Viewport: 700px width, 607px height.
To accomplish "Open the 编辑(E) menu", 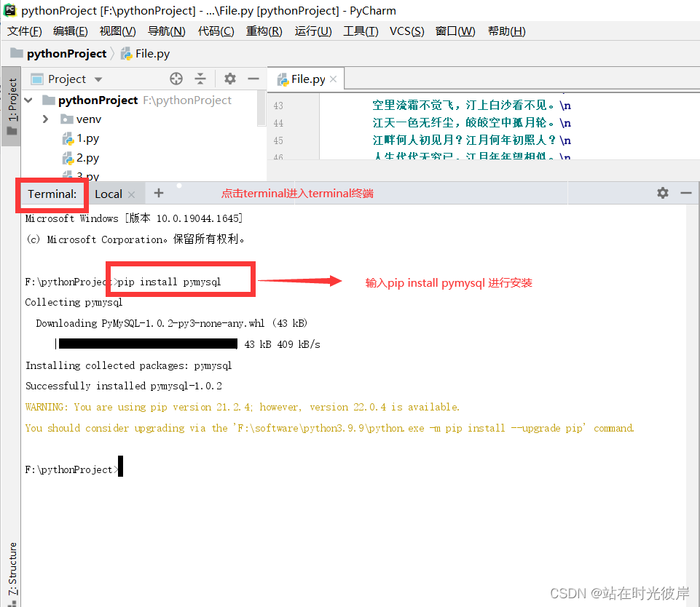I will [71, 31].
